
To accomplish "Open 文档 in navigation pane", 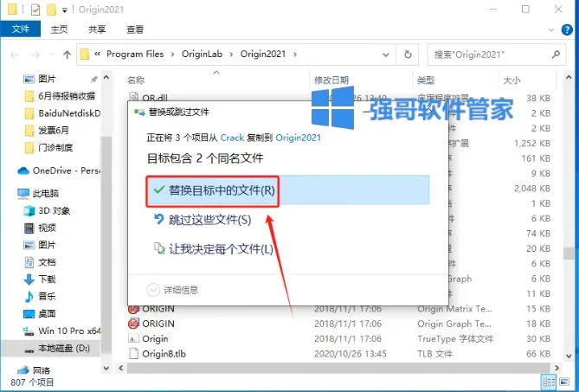I will [x=41, y=262].
